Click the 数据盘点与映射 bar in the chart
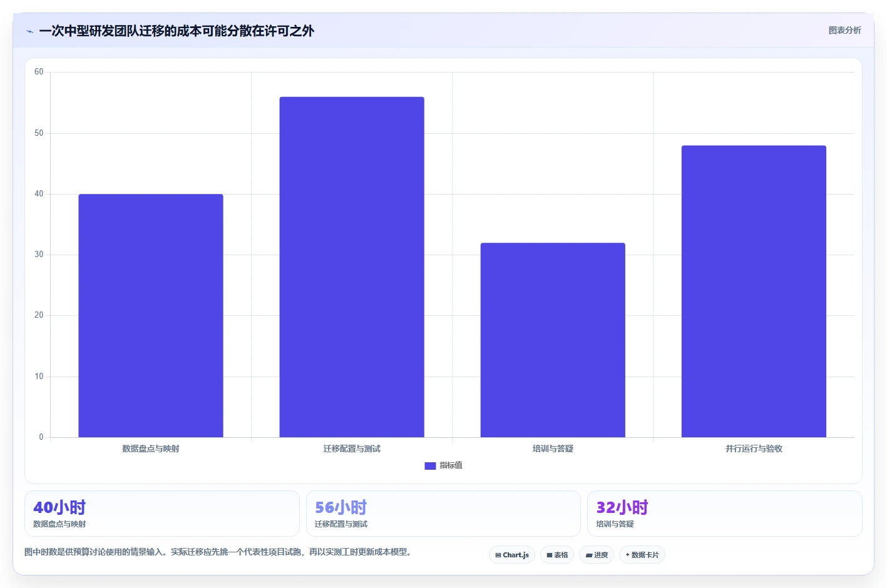The height and width of the screenshot is (588, 887). 151,316
